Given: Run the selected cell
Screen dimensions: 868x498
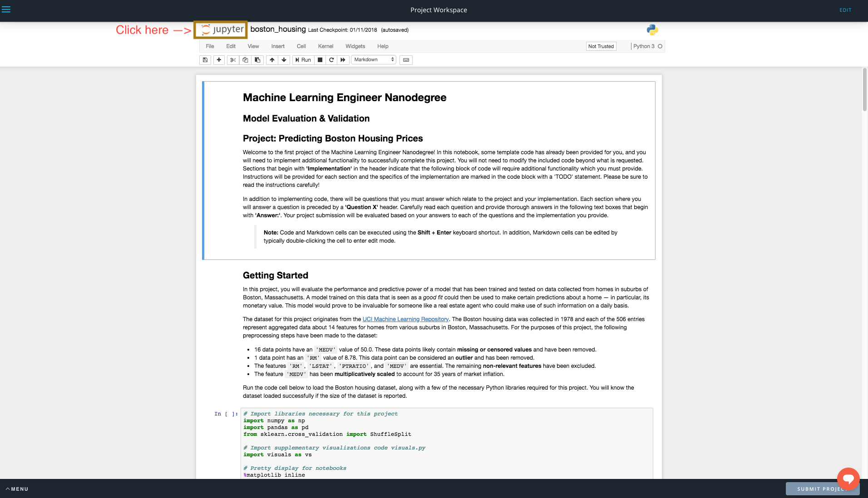Looking at the screenshot, I should pos(303,60).
